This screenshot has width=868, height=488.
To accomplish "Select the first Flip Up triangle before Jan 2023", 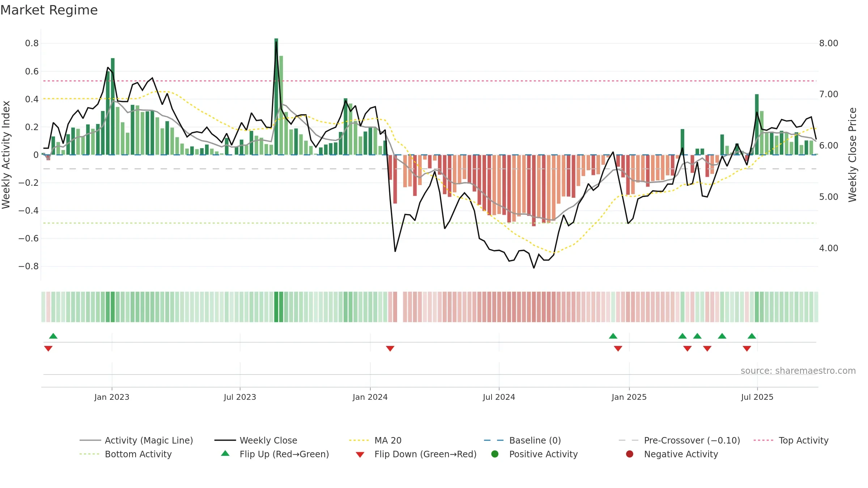I will pos(53,336).
